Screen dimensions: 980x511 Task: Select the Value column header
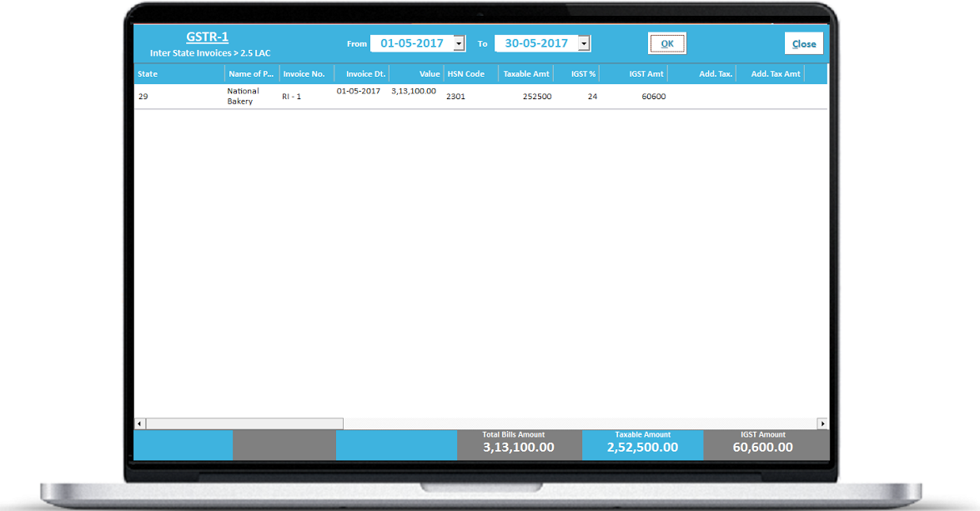tap(417, 73)
